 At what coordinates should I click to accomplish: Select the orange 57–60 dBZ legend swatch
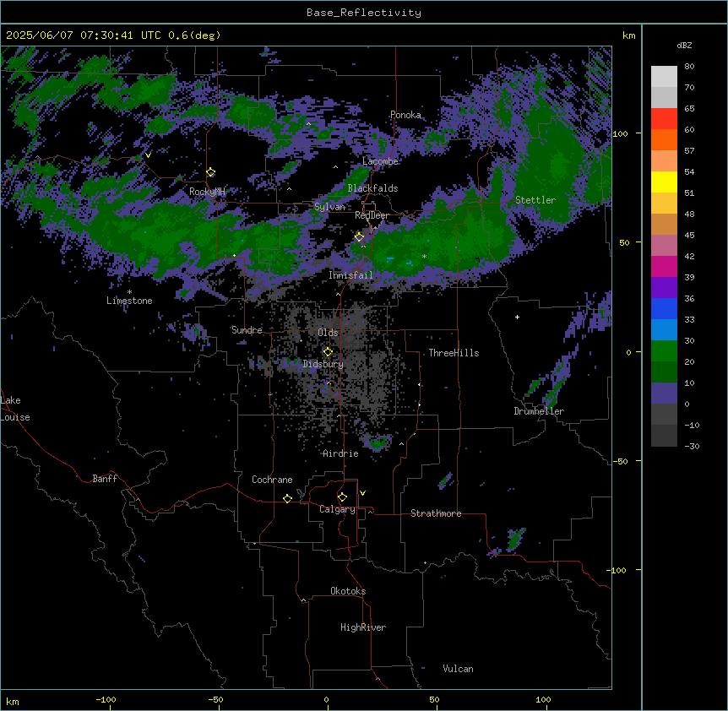664,140
